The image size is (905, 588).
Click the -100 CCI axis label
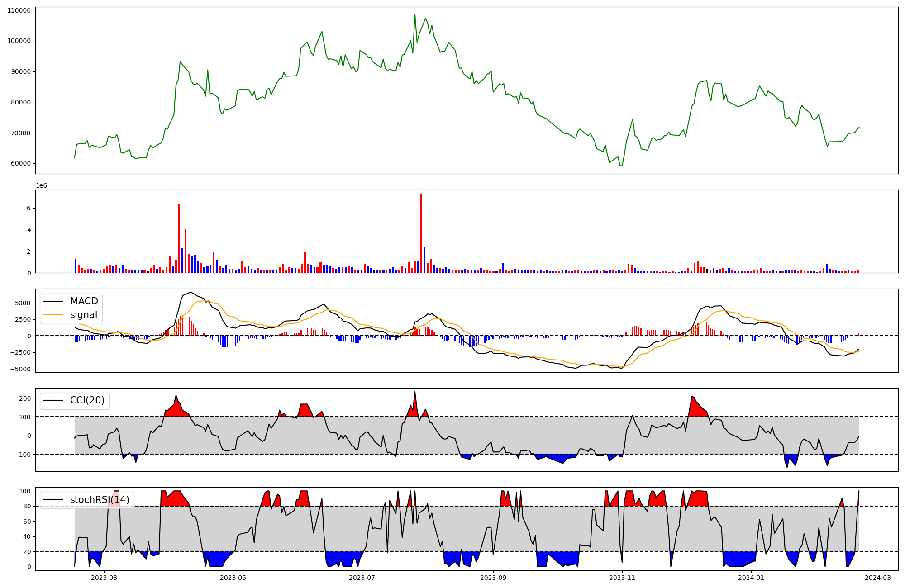coord(23,454)
